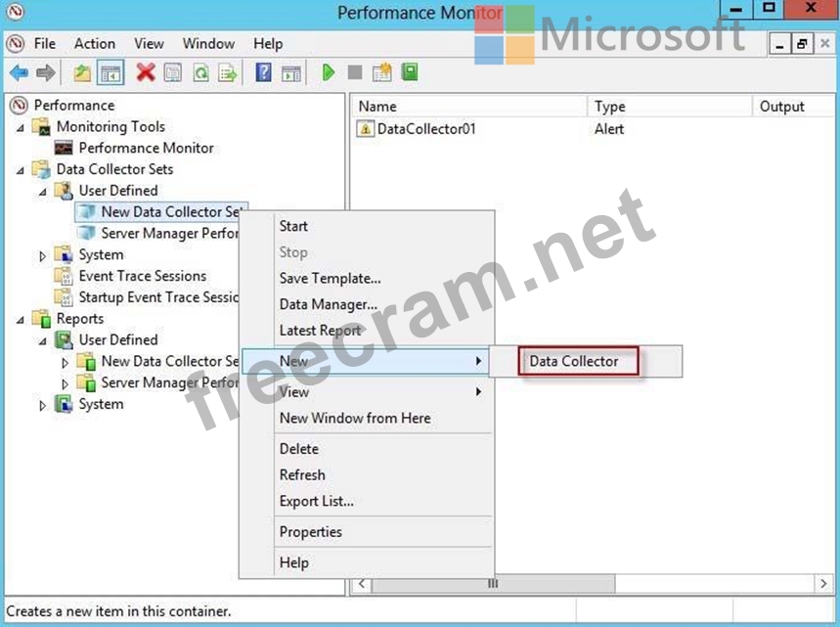The image size is (840, 627).
Task: Click the blue Back arrow in the toolbar
Action: pyautogui.click(x=20, y=72)
